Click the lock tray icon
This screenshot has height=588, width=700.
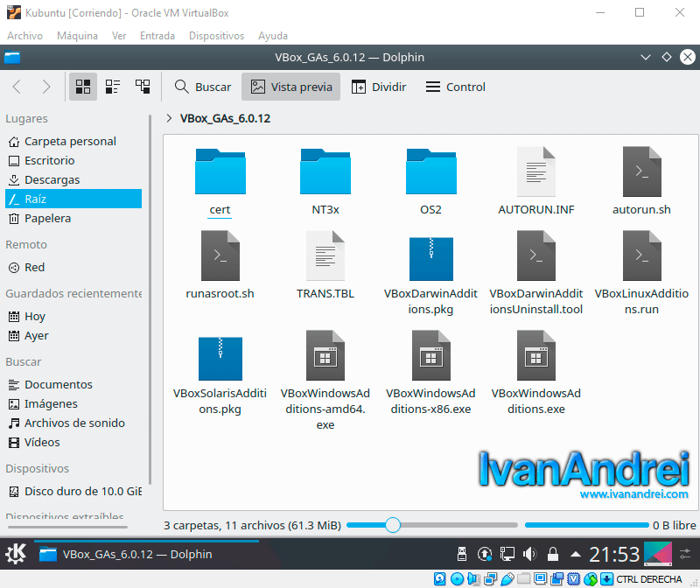click(553, 554)
